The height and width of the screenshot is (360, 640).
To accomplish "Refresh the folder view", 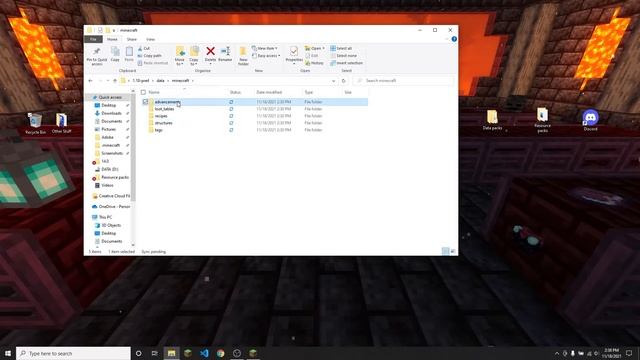I will coord(344,81).
